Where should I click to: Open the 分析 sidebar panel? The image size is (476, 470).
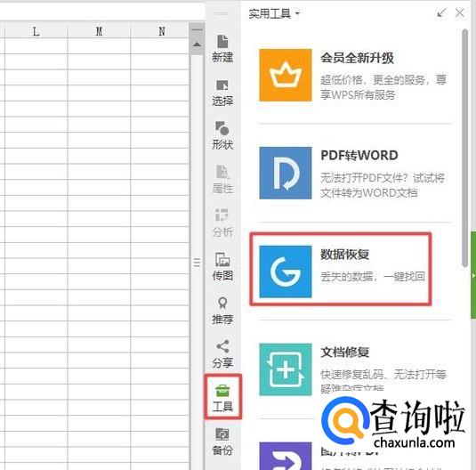(222, 223)
